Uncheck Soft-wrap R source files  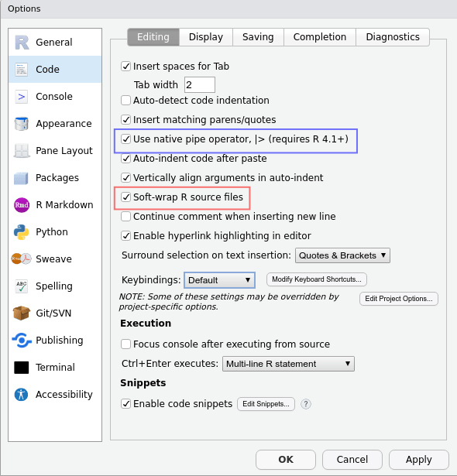[x=125, y=197]
